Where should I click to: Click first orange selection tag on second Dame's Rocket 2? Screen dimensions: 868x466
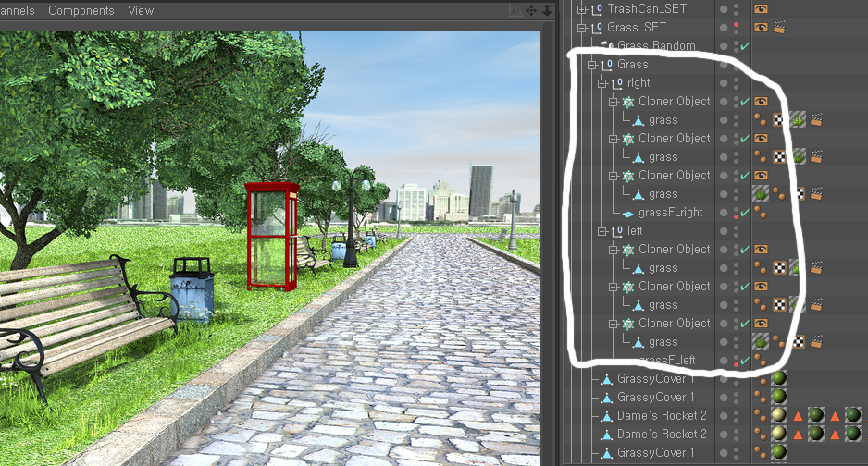coord(798,435)
